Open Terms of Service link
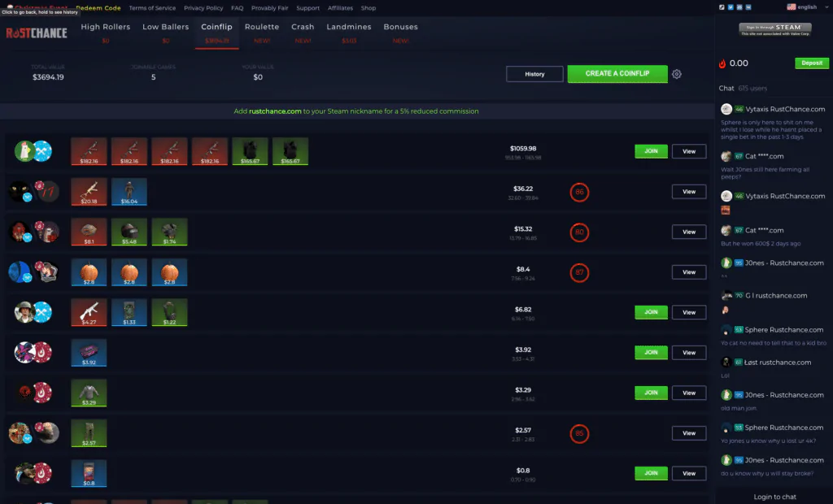The height and width of the screenshot is (504, 833). click(x=152, y=8)
